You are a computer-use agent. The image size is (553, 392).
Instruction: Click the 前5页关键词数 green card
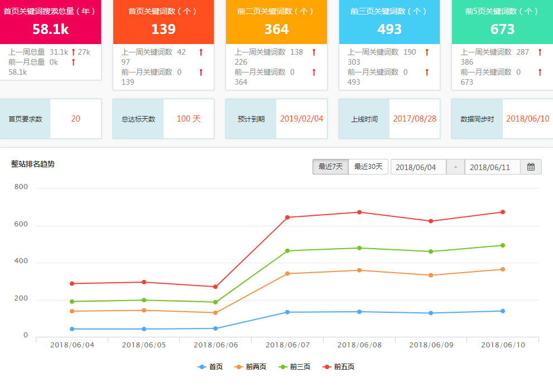coord(502,22)
